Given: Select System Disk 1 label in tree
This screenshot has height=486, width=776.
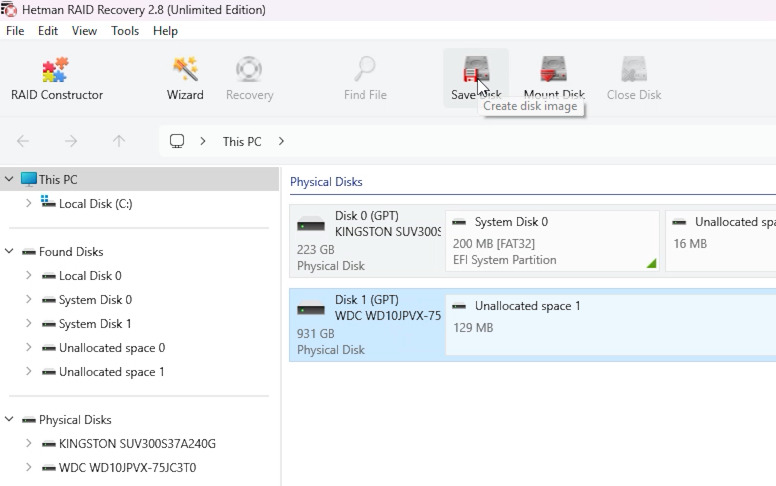Looking at the screenshot, I should [x=95, y=324].
